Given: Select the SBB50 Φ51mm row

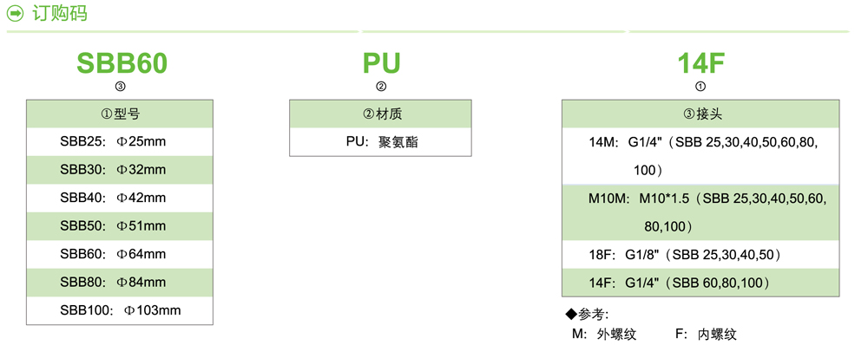Looking at the screenshot, I should pos(120,226).
